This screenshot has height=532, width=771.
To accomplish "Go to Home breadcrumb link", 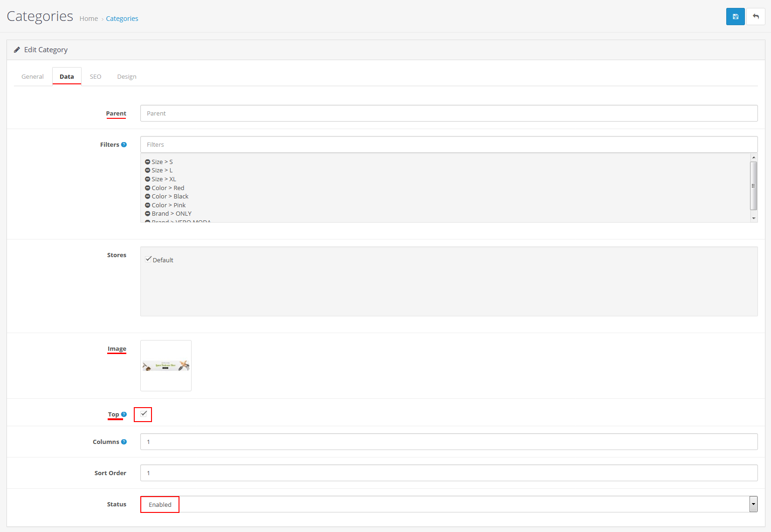I will tap(89, 19).
